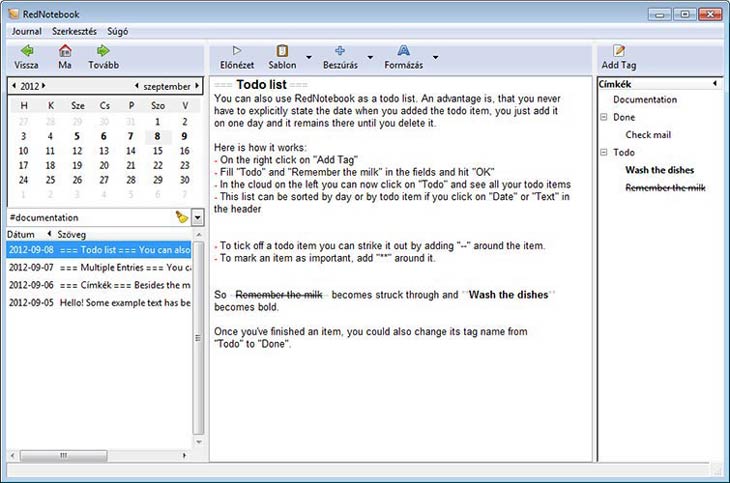
Task: Clear search with the broom icon
Action: (181, 217)
